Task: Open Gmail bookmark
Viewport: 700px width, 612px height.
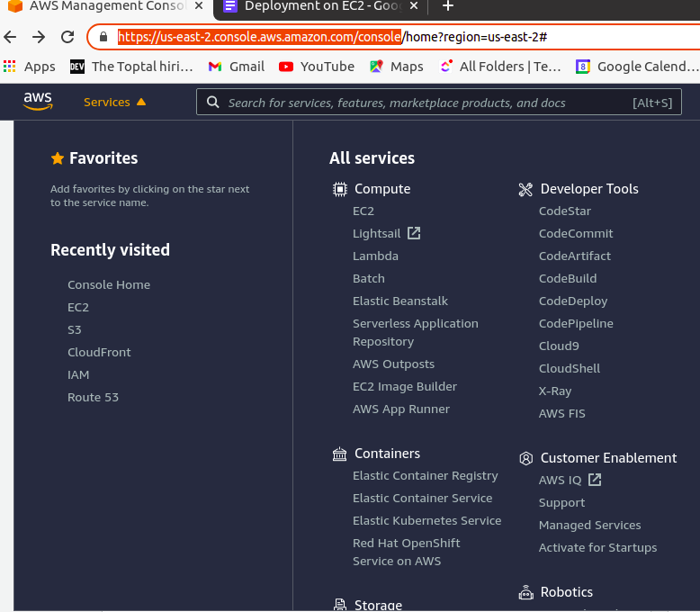Action: 236,67
